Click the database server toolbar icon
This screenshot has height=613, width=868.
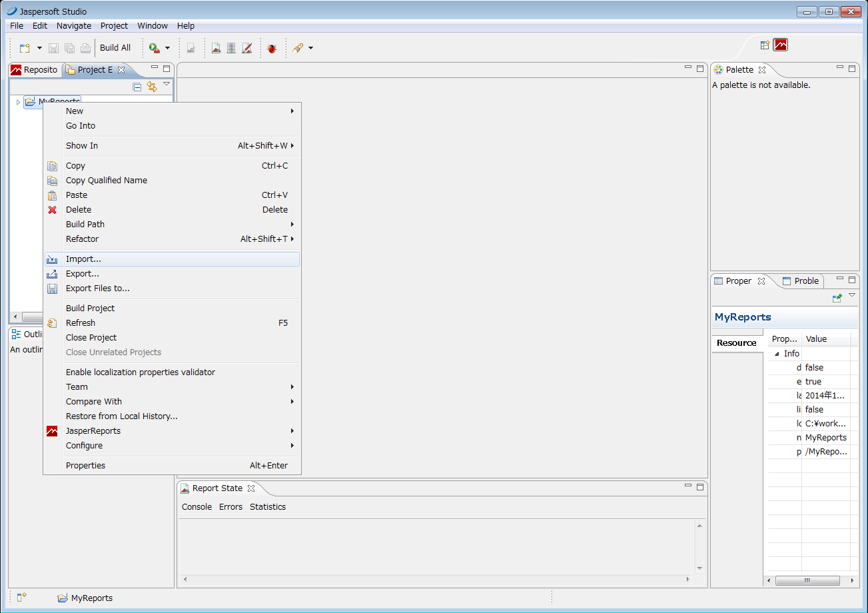231,48
